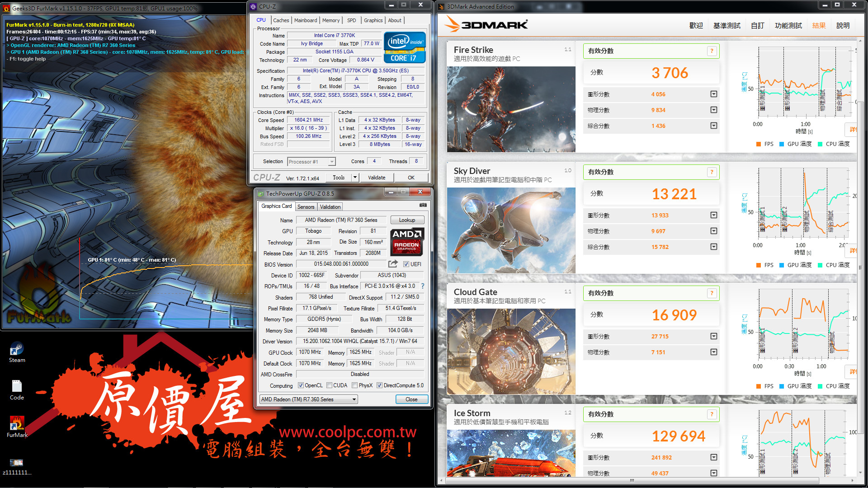Screen dimensions: 868x488
Task: Toggle the UEFI checkbox in GPU-Z
Action: click(406, 264)
